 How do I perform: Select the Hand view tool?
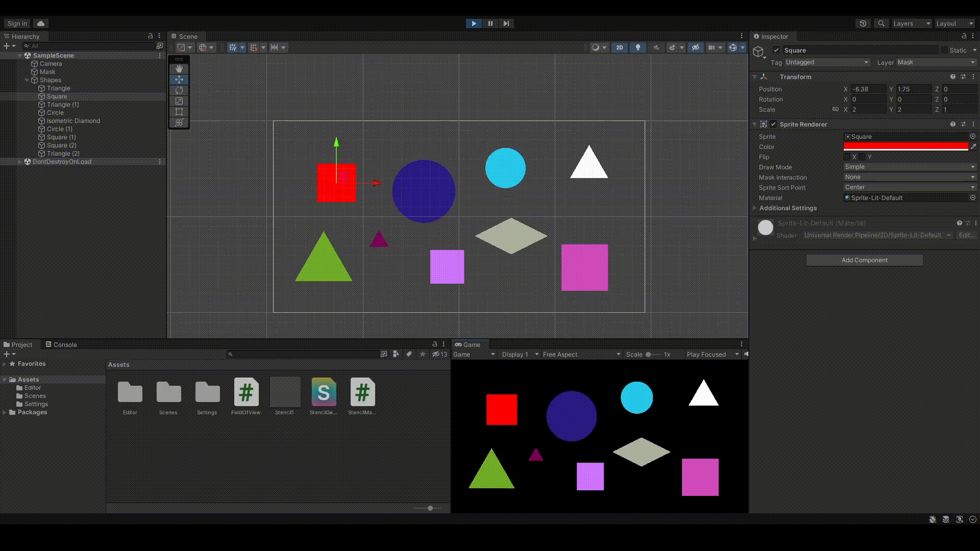click(x=179, y=68)
